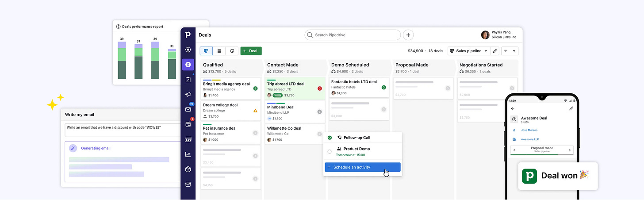Move phone deal to previous stage chevron
This screenshot has height=200, width=644.
[514, 150]
